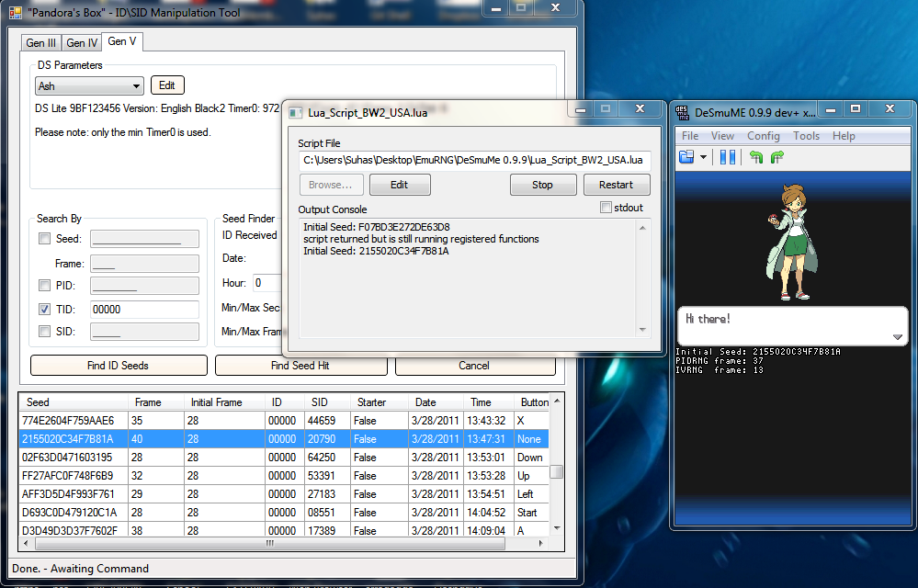Click TID field containing 00000
Image resolution: width=918 pixels, height=588 pixels.
(x=144, y=309)
